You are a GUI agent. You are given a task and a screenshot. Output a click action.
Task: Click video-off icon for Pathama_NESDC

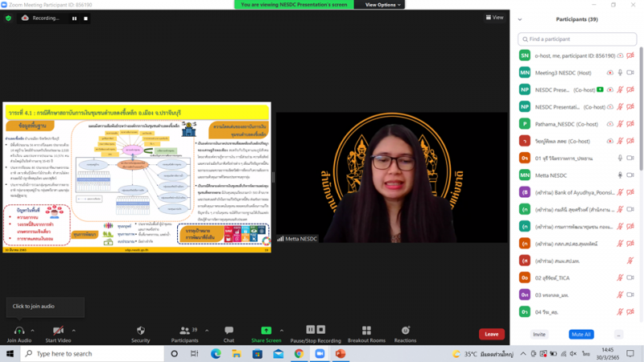coord(630,124)
